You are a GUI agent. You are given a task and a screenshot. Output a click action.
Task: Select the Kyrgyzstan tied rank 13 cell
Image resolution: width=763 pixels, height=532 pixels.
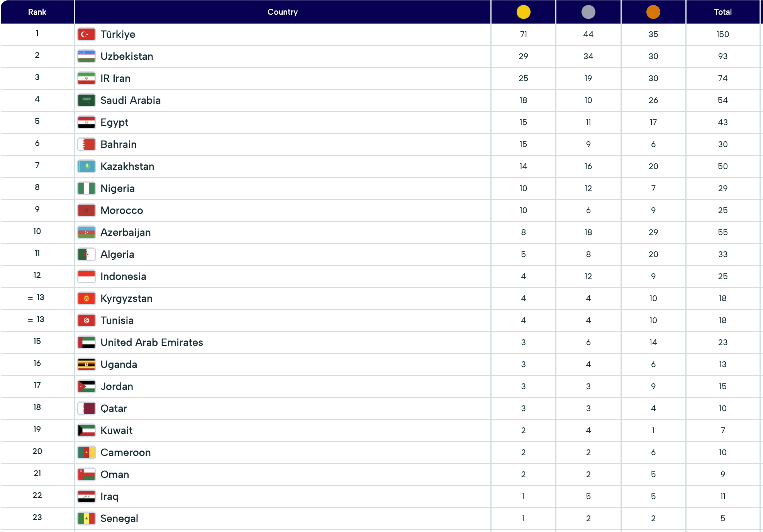pos(37,298)
